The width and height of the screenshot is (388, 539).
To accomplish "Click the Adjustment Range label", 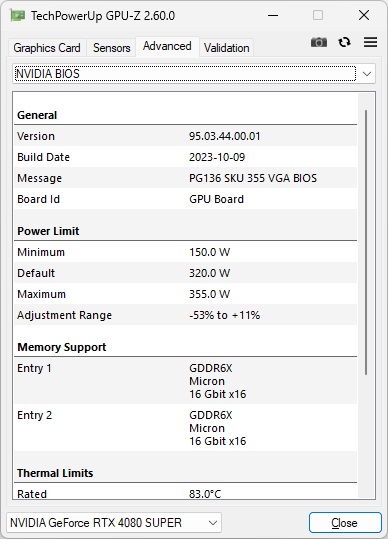I will [x=65, y=315].
